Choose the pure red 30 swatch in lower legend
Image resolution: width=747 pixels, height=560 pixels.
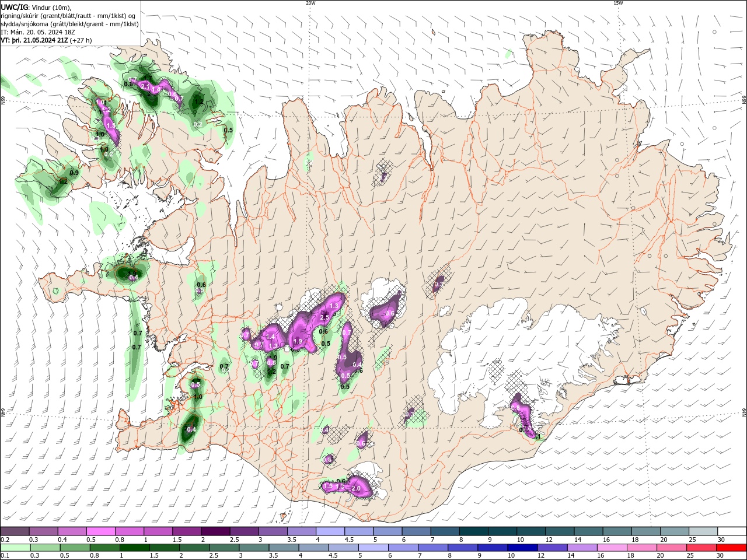point(732,548)
